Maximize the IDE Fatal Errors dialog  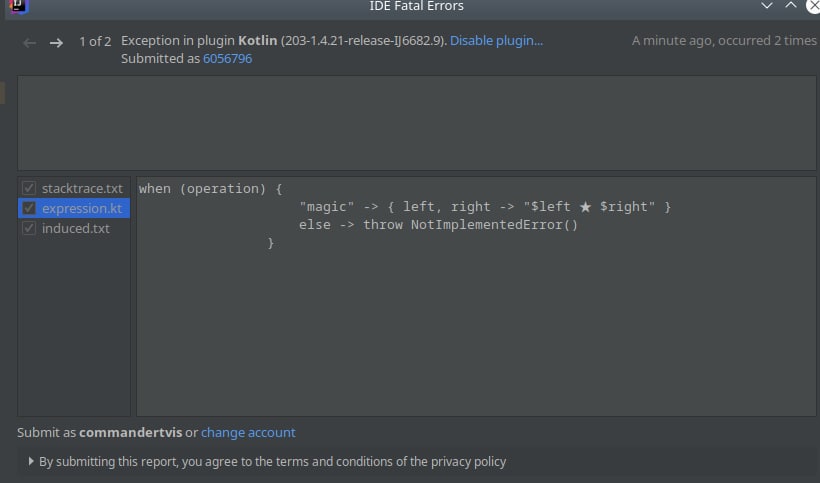coord(790,6)
